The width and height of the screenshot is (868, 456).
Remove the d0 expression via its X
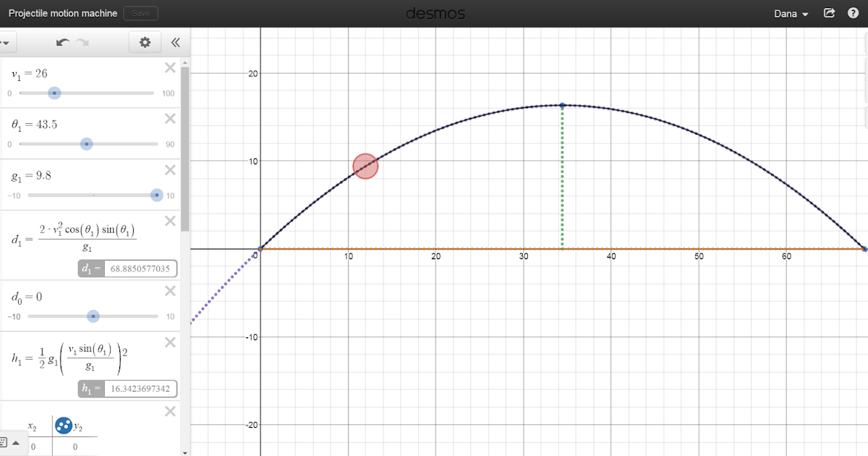pos(169,290)
